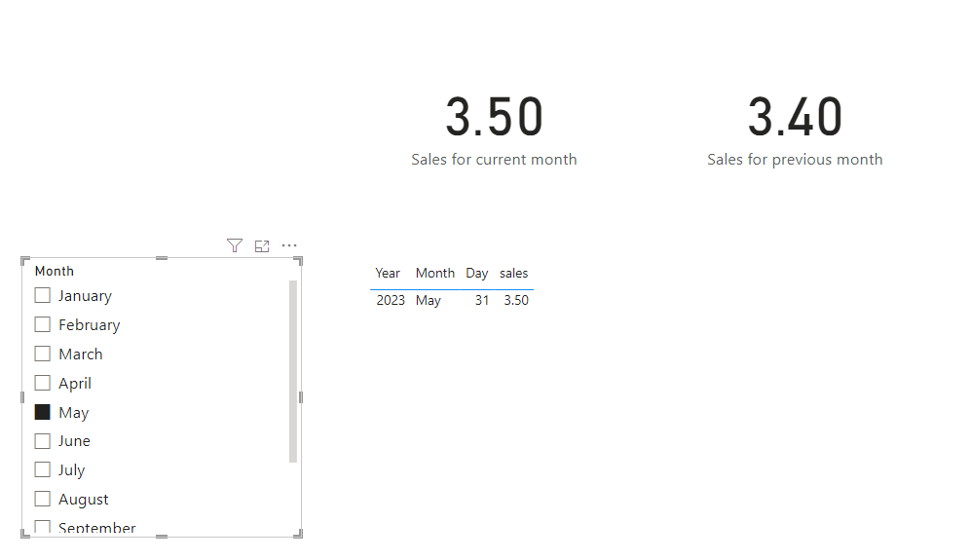Viewport: 971px width, 560px height.
Task: Enter focus mode on the slicer
Action: click(x=262, y=246)
